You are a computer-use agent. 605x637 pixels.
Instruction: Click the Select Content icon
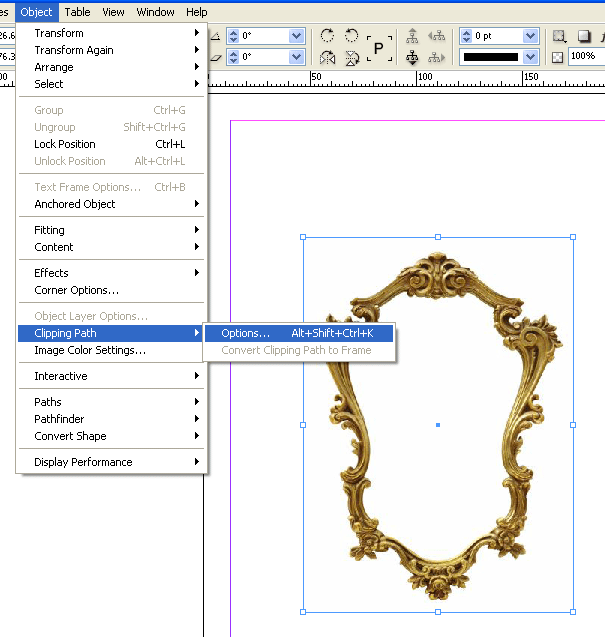[412, 58]
